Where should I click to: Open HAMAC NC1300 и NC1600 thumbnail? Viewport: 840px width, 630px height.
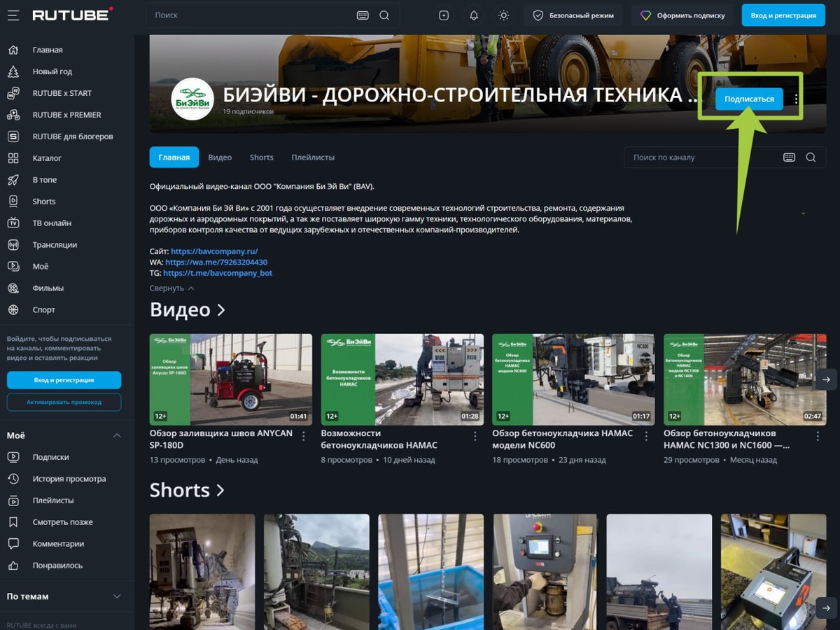tap(745, 379)
